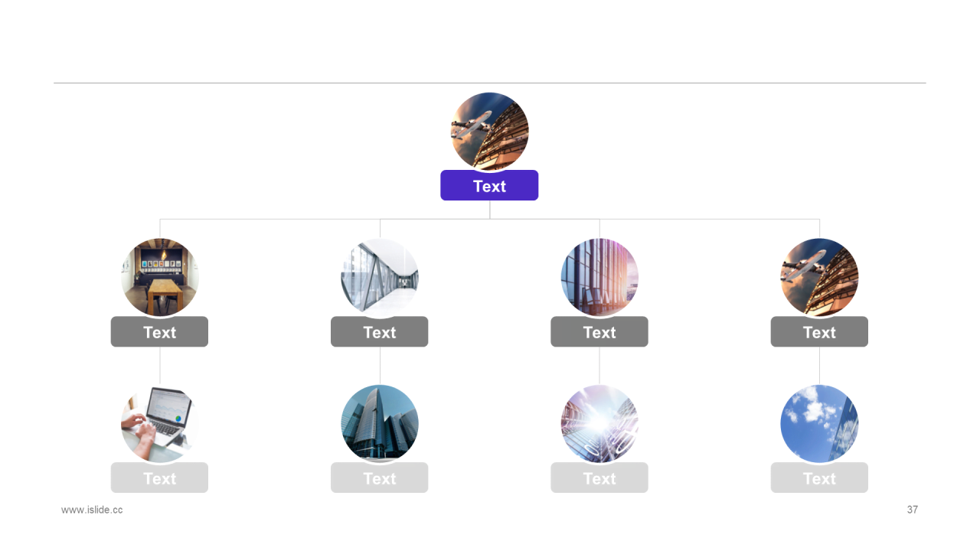
Task: Click the dark gray Text box under the right airplane photo
Action: click(819, 331)
